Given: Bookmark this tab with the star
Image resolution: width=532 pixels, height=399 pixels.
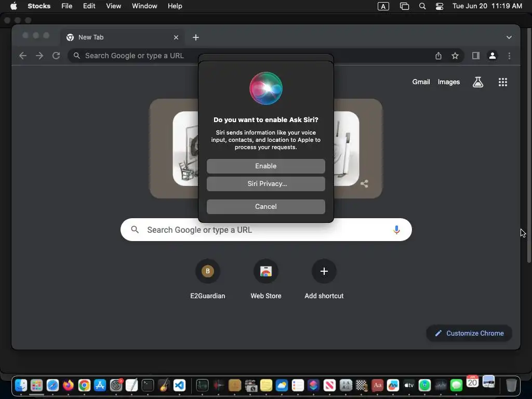Looking at the screenshot, I should (x=455, y=56).
